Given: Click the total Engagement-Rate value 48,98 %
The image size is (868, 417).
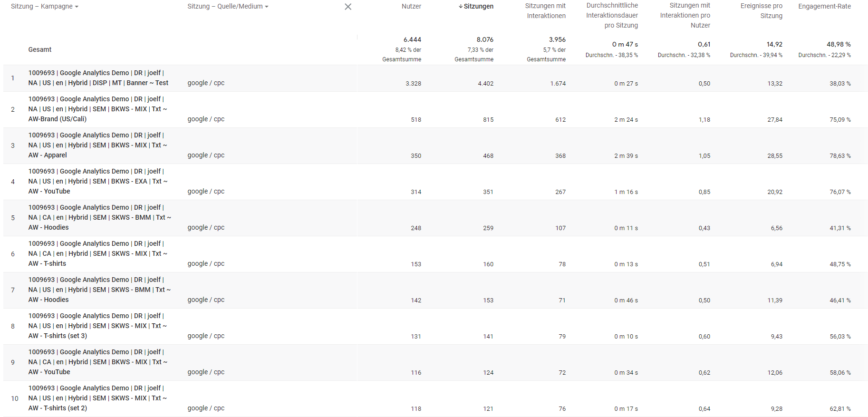Looking at the screenshot, I should click(x=839, y=44).
